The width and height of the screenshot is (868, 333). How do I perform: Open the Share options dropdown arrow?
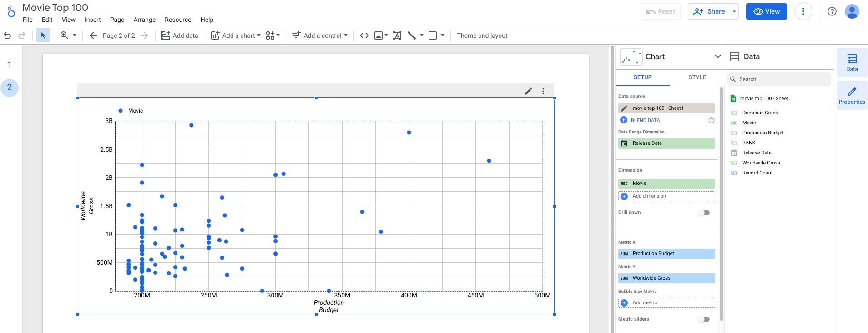[734, 11]
